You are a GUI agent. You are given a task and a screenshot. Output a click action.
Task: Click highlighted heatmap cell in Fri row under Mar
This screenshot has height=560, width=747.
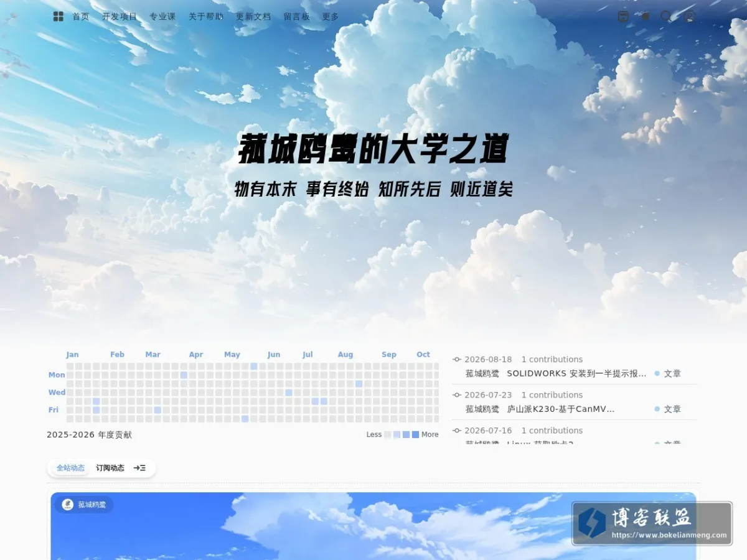pyautogui.click(x=157, y=409)
